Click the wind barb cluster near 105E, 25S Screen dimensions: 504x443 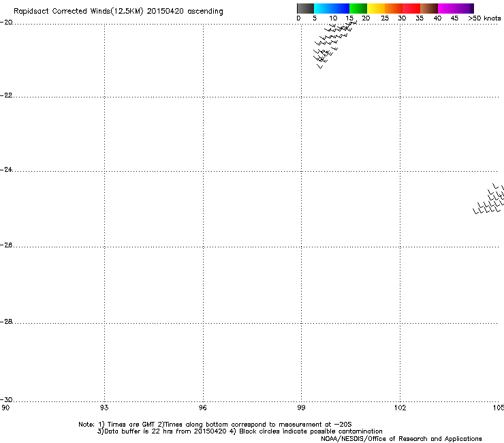[488, 199]
